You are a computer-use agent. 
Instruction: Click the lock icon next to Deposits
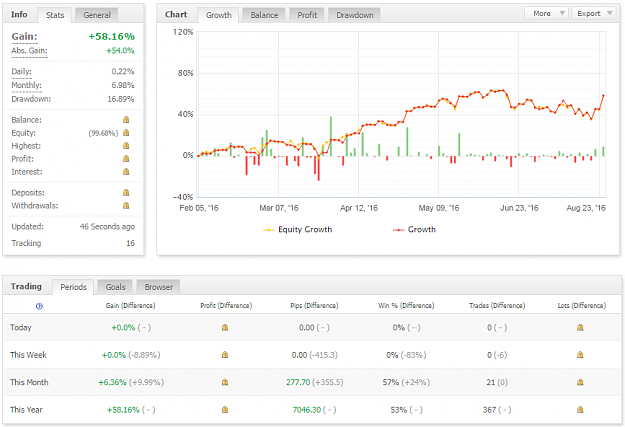click(x=126, y=193)
